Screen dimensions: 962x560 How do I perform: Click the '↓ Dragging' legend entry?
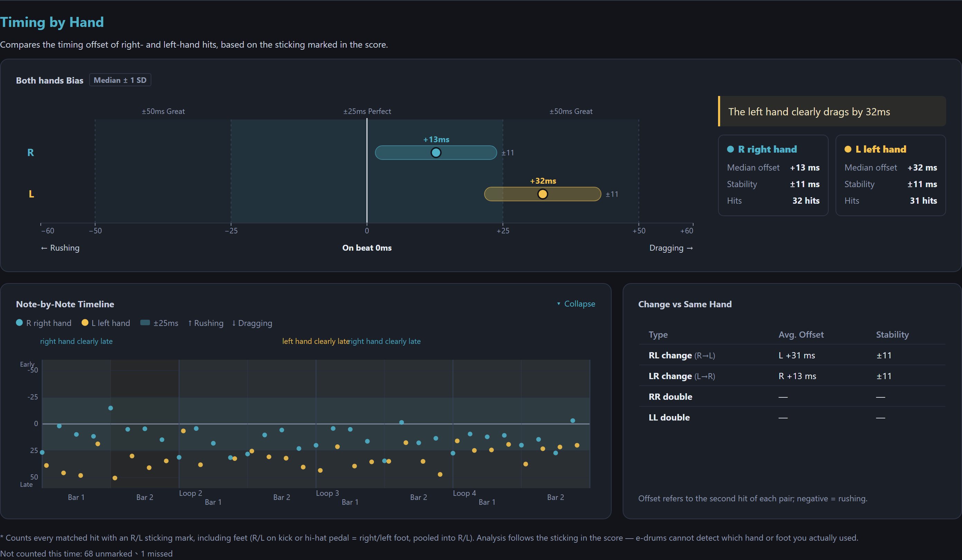coord(252,323)
